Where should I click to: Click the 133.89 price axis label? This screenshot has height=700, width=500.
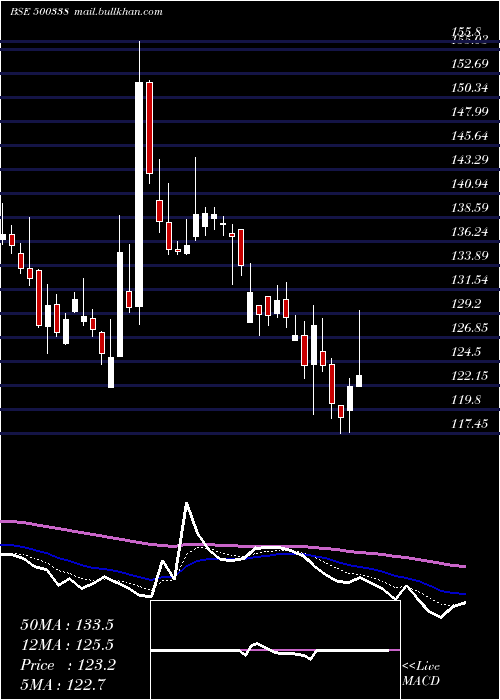coord(470,256)
